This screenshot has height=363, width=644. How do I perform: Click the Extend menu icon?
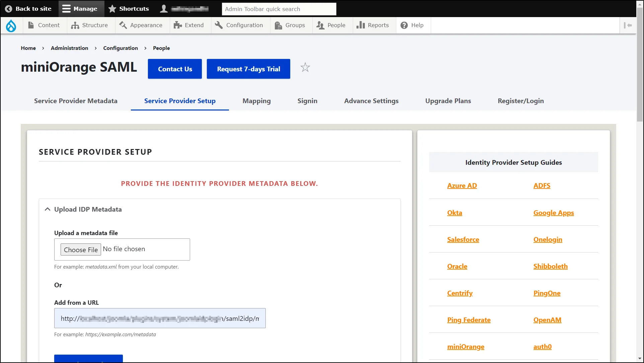coord(177,25)
